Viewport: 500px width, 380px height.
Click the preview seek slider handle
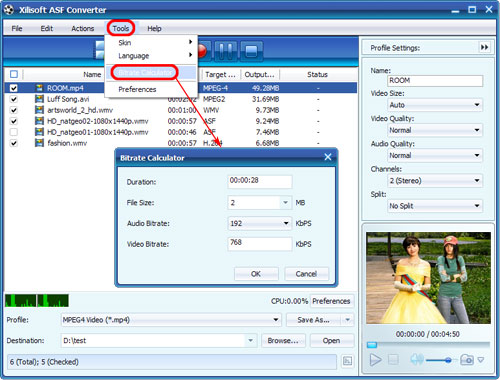pos(372,345)
